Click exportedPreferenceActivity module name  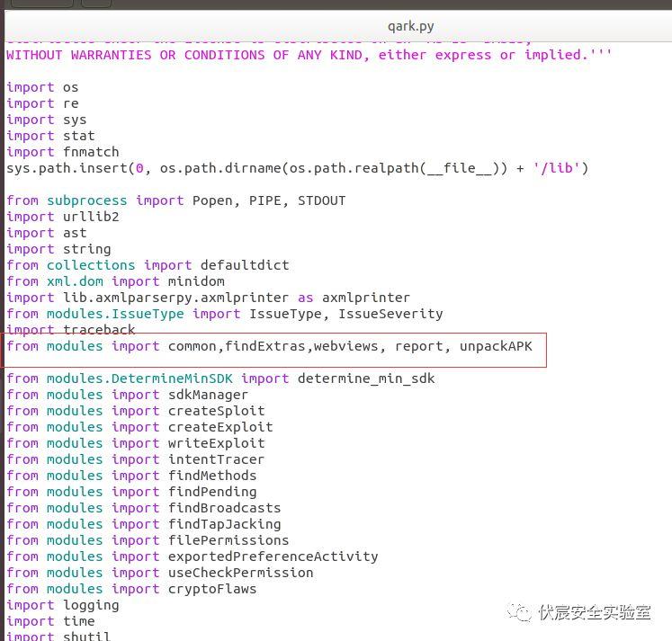coord(273,556)
